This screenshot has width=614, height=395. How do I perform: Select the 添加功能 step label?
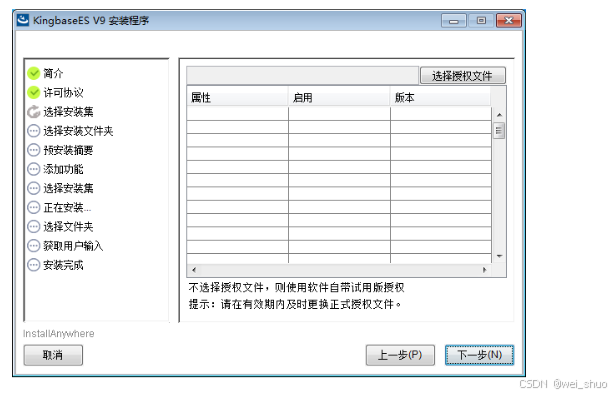pos(63,169)
